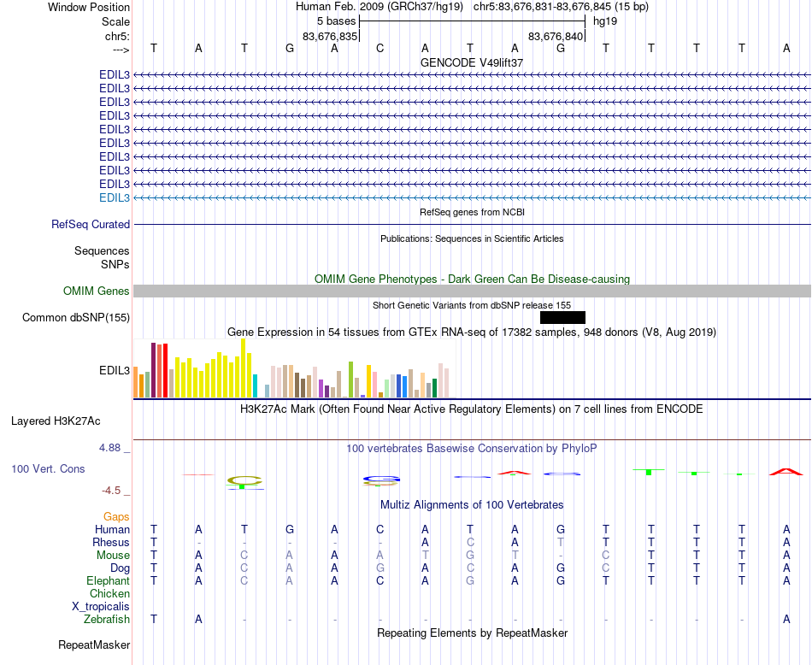
Task: Open 100 vertebrates Basewise Conservation by PhyloP
Action: [472, 449]
